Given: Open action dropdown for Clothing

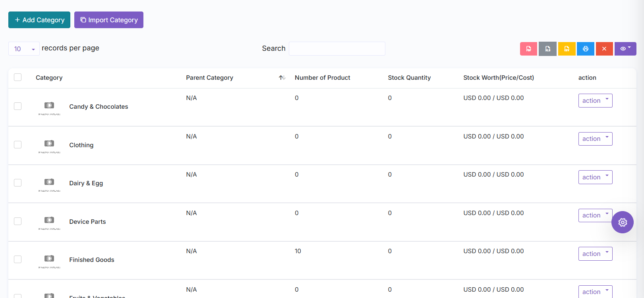Looking at the screenshot, I should (x=595, y=139).
